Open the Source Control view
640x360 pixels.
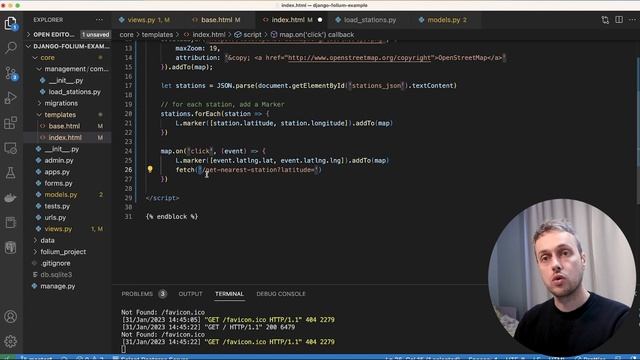(11, 73)
